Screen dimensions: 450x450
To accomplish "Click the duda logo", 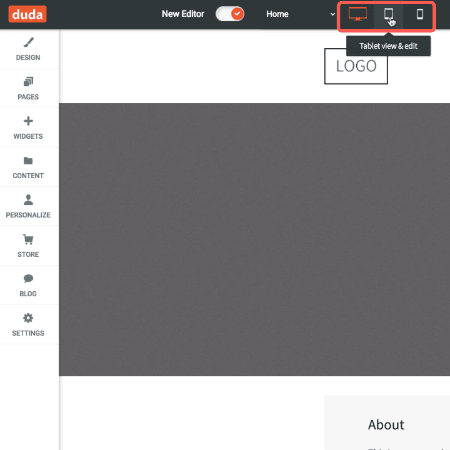I will pos(27,14).
